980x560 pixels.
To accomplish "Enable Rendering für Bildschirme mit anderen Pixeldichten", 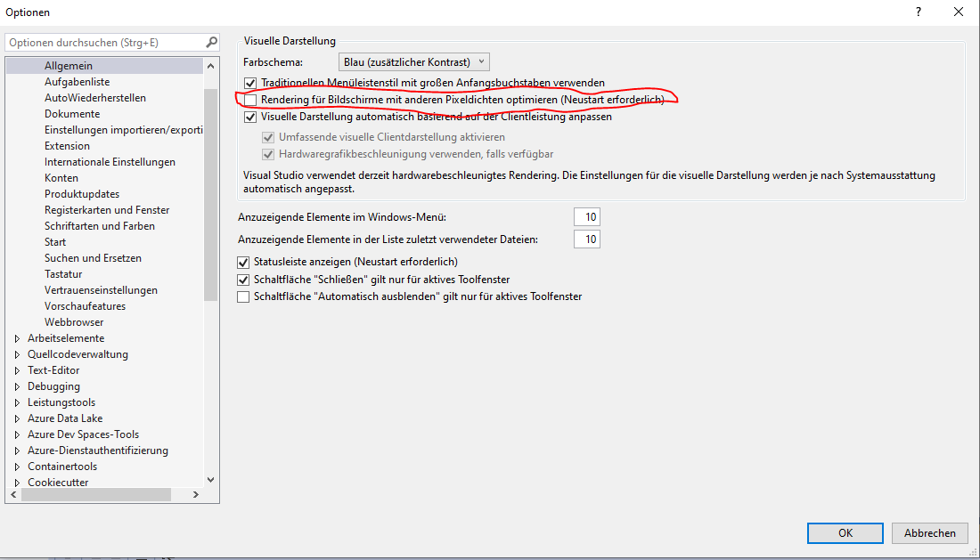I will pyautogui.click(x=250, y=100).
